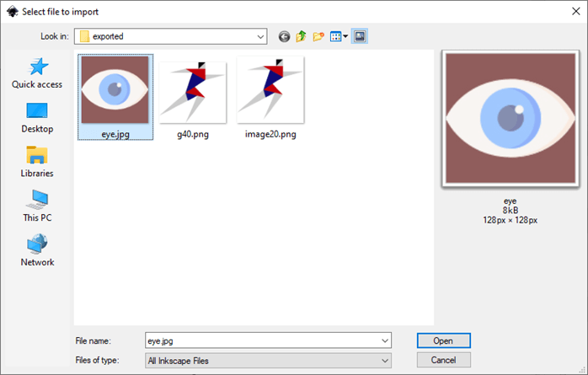
Task: Close the Select file to import dialog
Action: [x=576, y=12]
